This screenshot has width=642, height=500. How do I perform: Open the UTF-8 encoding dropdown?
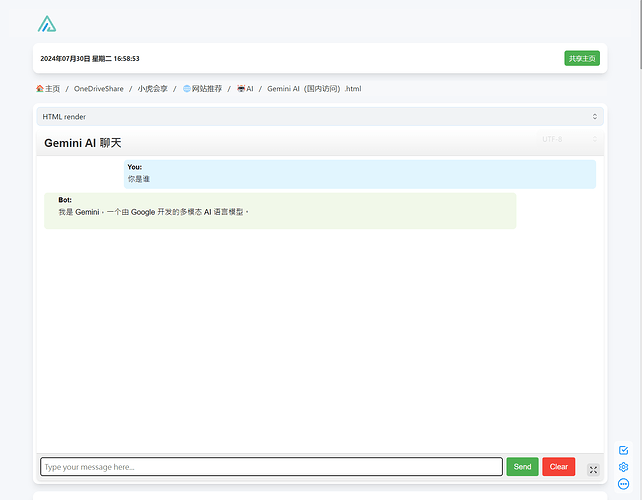[x=569, y=139]
